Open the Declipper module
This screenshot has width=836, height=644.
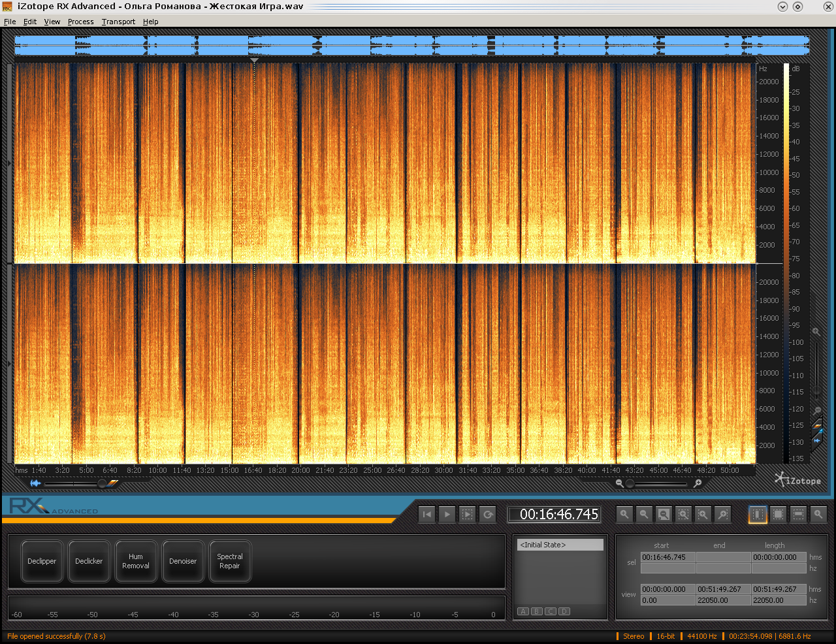click(42, 561)
